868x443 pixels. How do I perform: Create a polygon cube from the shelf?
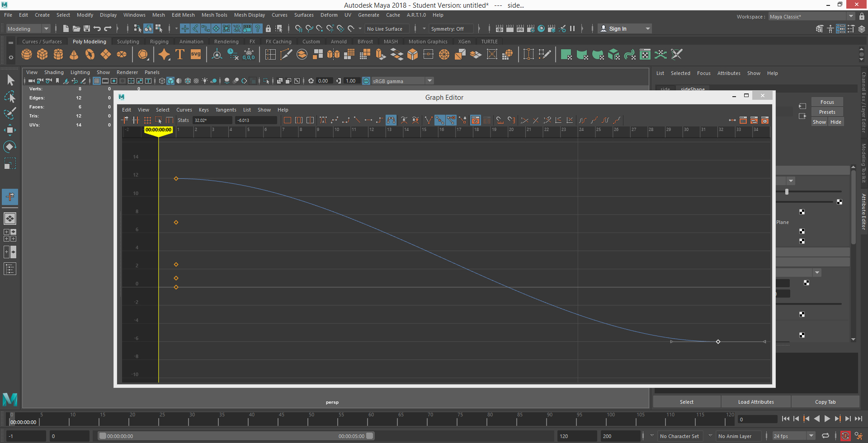click(x=42, y=54)
